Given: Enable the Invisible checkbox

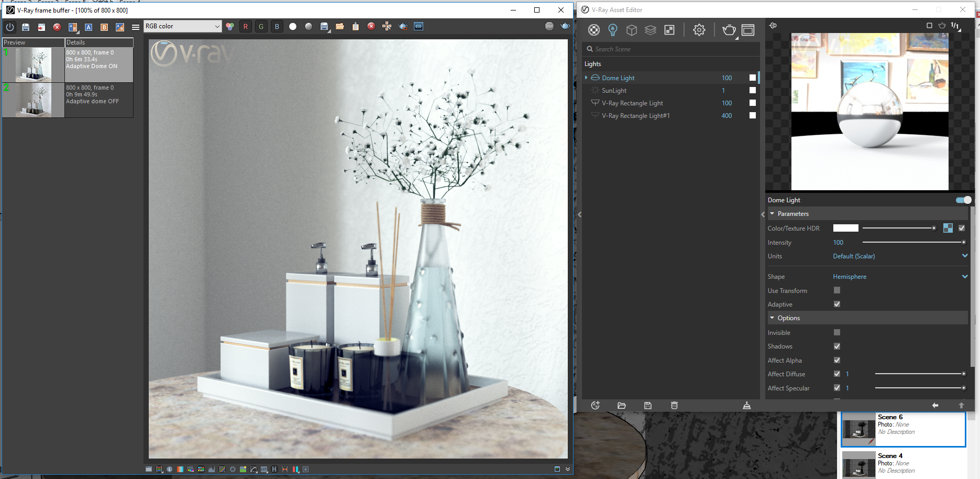Looking at the screenshot, I should pyautogui.click(x=837, y=332).
